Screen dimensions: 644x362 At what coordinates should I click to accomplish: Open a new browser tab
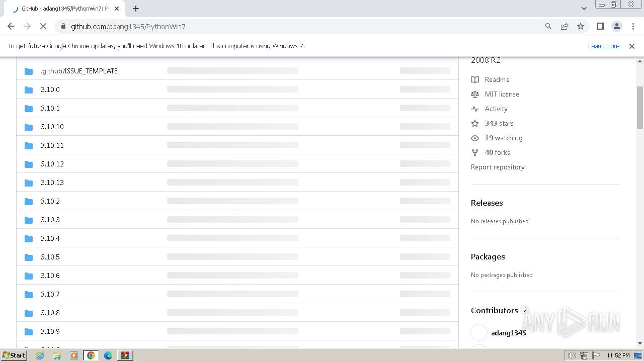pyautogui.click(x=136, y=9)
